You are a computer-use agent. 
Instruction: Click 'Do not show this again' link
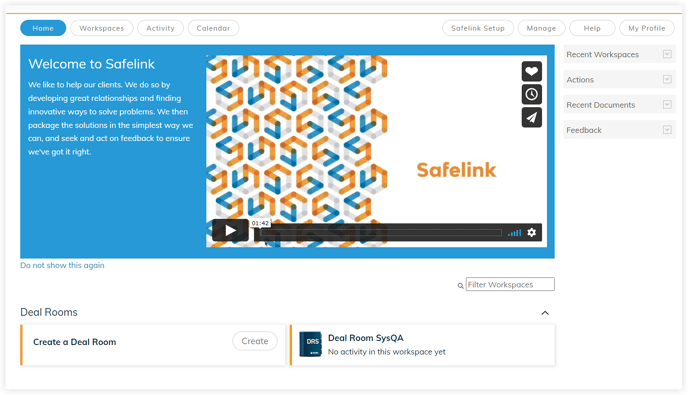(62, 265)
